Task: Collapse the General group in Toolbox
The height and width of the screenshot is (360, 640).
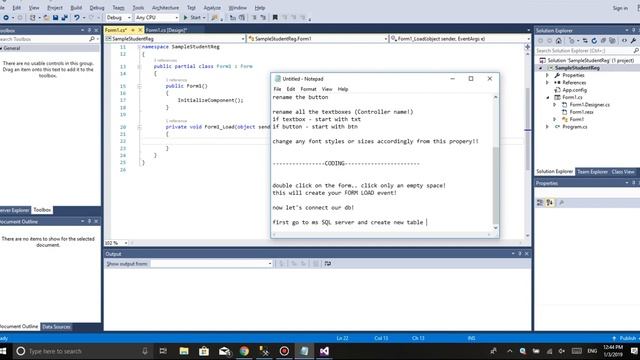Action: pyautogui.click(x=2, y=48)
